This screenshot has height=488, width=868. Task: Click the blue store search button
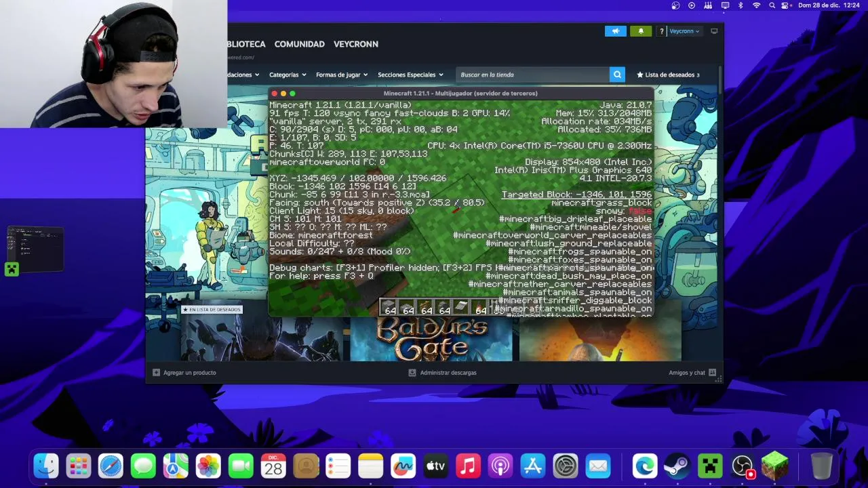(617, 75)
